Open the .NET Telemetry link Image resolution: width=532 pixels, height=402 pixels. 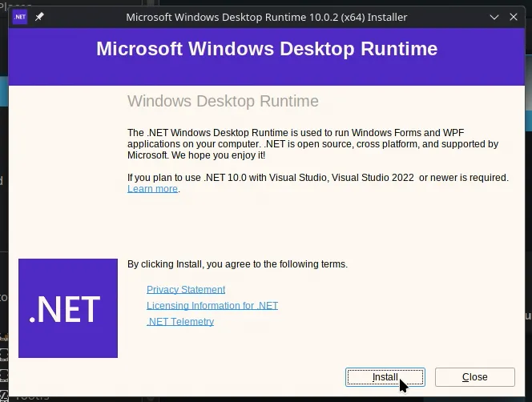(180, 321)
